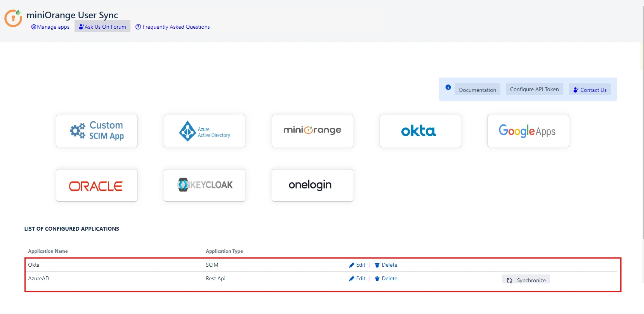Choose the Azure Active Directory provider tile
644x314 pixels.
[205, 131]
